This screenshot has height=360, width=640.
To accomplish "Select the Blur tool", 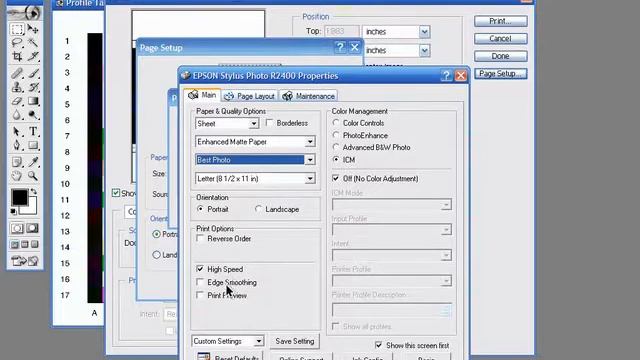I will tap(17, 115).
